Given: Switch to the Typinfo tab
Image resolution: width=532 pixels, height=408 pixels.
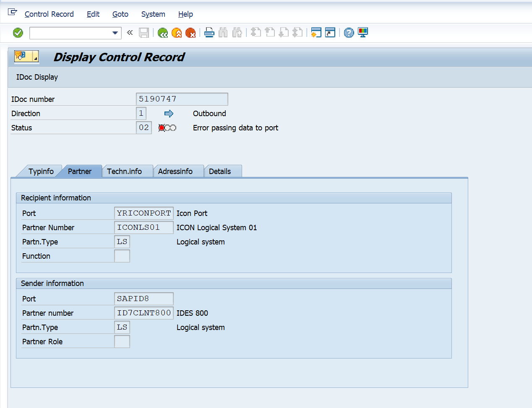Looking at the screenshot, I should (41, 172).
